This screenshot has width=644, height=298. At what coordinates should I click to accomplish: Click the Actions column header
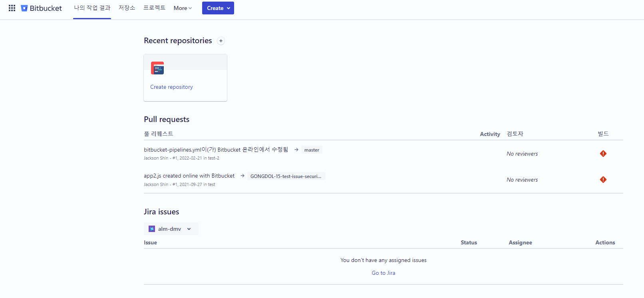(x=605, y=242)
